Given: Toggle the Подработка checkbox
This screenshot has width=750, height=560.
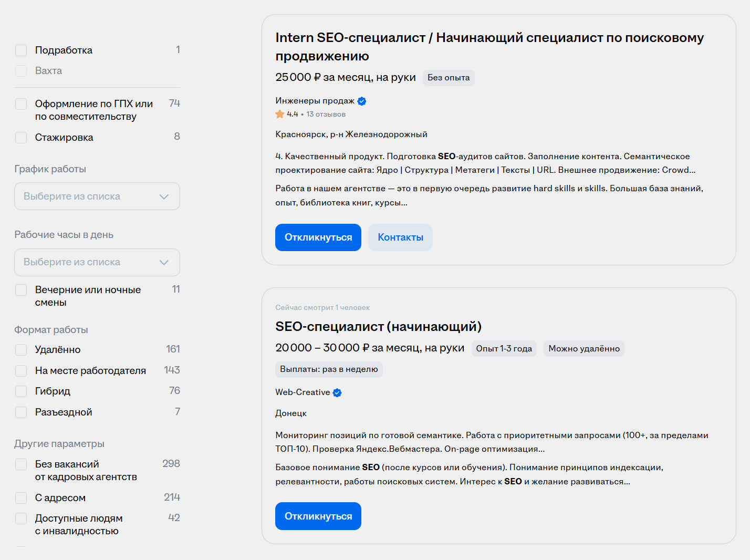Looking at the screenshot, I should pos(21,50).
